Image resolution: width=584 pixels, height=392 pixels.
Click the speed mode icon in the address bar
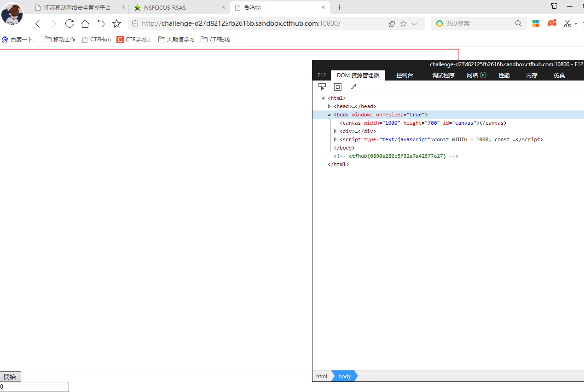click(392, 24)
